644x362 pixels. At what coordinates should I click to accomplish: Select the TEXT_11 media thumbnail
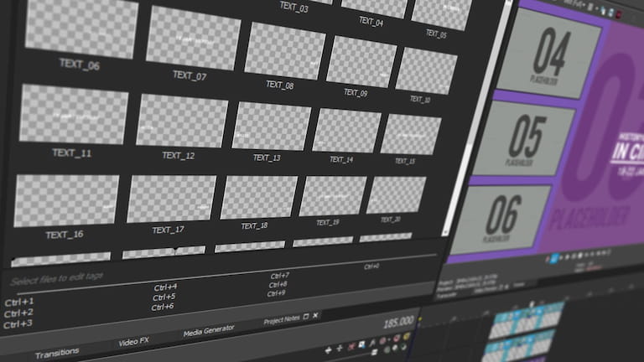(74, 114)
